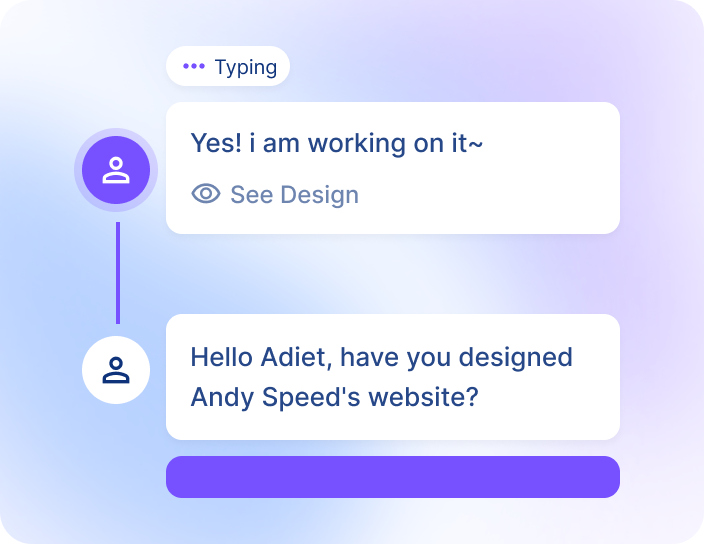Click the word "working" in the reply bubble
The height and width of the screenshot is (544, 704).
pos(356,143)
